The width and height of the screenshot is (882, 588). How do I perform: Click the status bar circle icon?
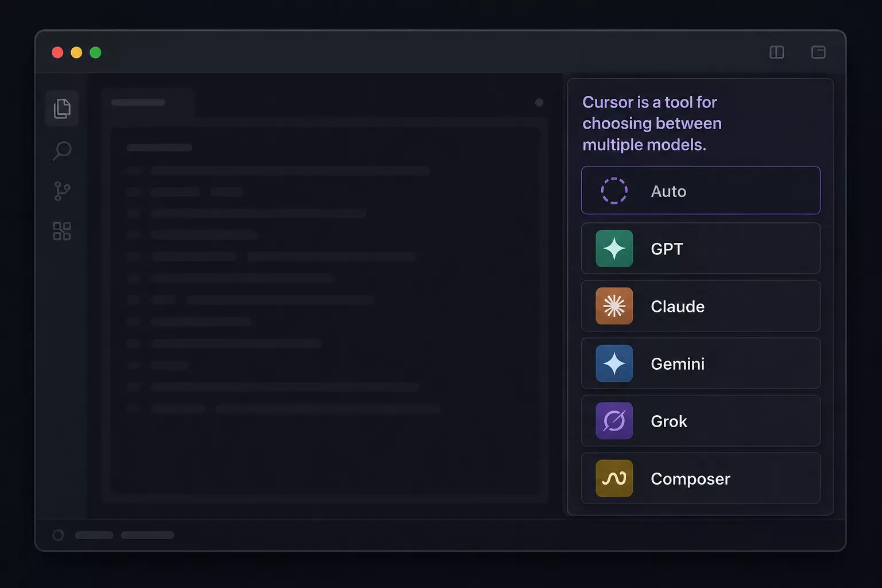tap(58, 535)
